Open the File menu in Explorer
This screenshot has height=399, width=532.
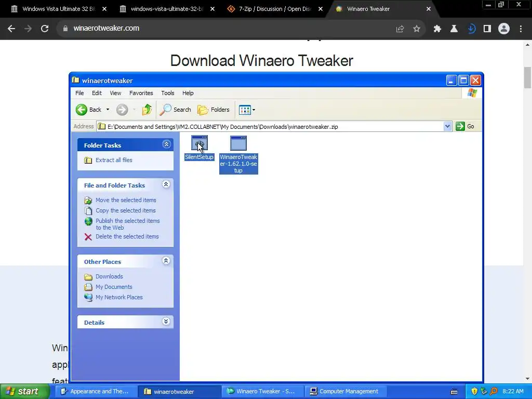(x=79, y=93)
